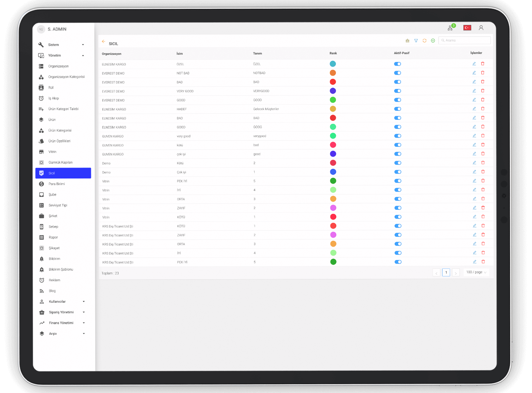Viewport: 532px width, 393px height.
Task: Toggle active switch for Demo Kötü row
Action: (x=398, y=163)
